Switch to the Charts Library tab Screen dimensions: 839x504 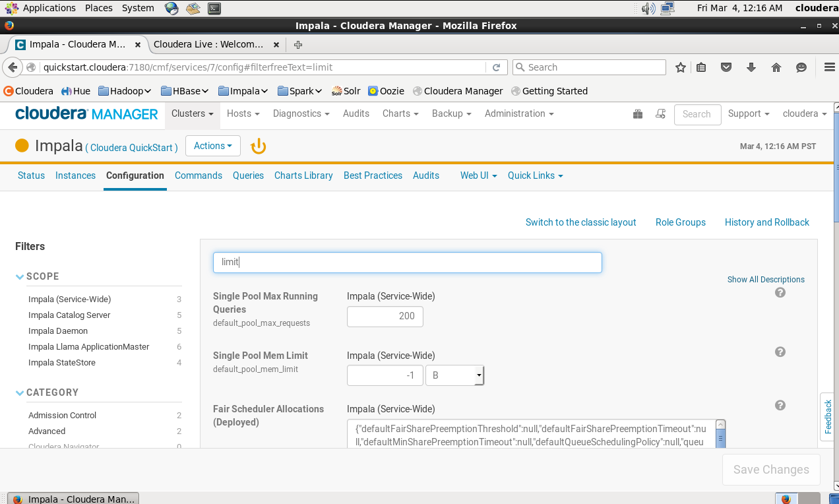point(303,175)
